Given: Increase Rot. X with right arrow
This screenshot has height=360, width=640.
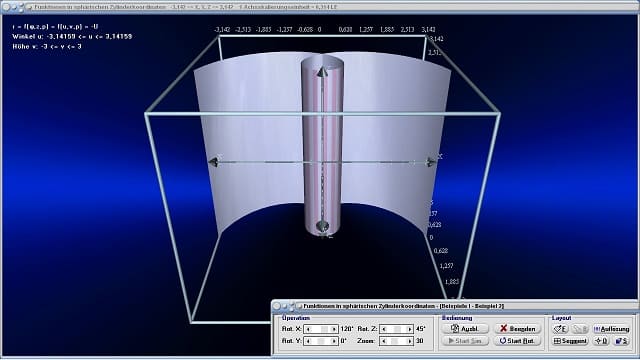Looking at the screenshot, I should tap(334, 329).
